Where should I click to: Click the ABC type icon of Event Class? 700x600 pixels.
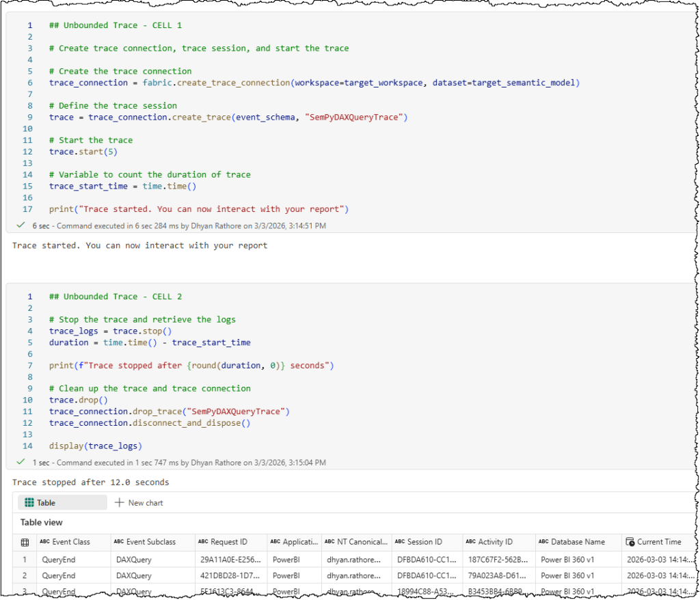44,542
